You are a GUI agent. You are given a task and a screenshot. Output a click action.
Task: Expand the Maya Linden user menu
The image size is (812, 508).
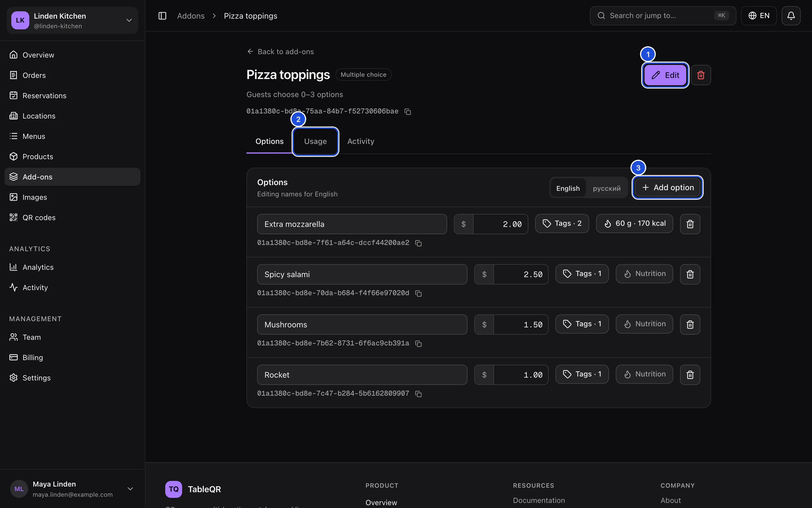pos(72,489)
